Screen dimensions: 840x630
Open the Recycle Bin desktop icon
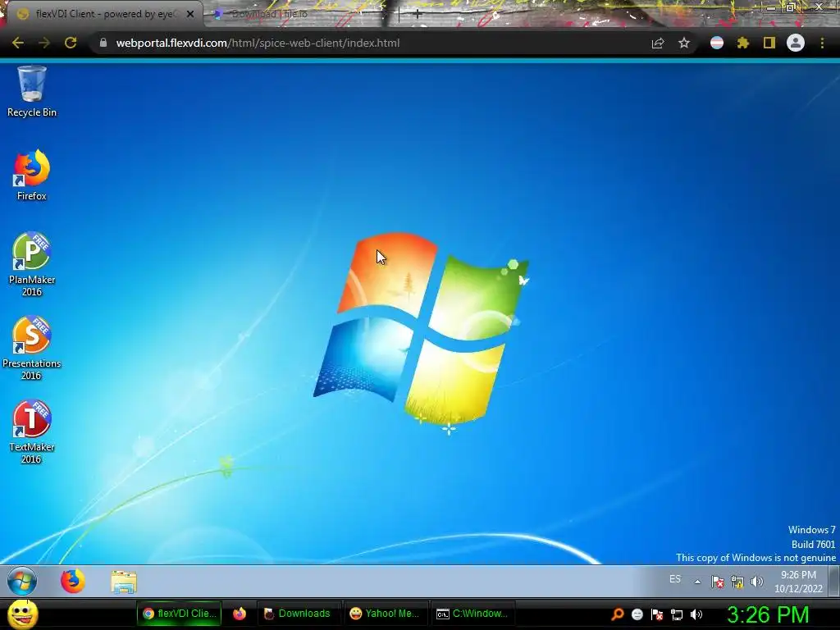point(32,91)
